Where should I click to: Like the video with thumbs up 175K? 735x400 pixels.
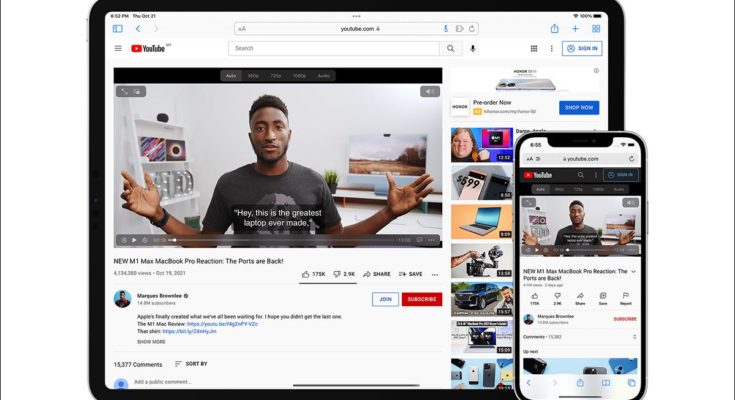point(313,273)
